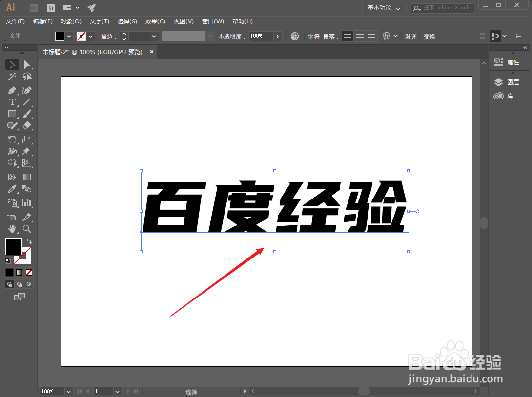The height and width of the screenshot is (397, 532).
Task: Open the 段落 paragraph panel link
Action: click(330, 36)
